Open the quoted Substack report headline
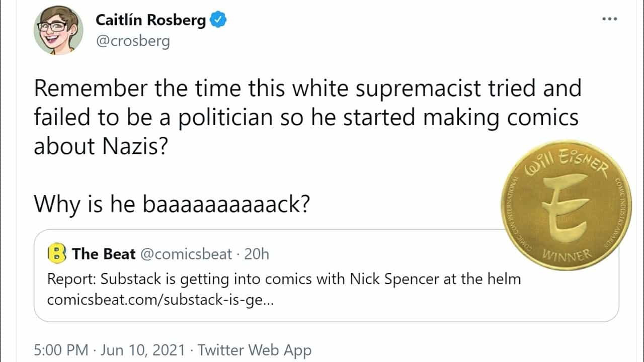Viewport: 644px width, 362px height. click(x=284, y=279)
